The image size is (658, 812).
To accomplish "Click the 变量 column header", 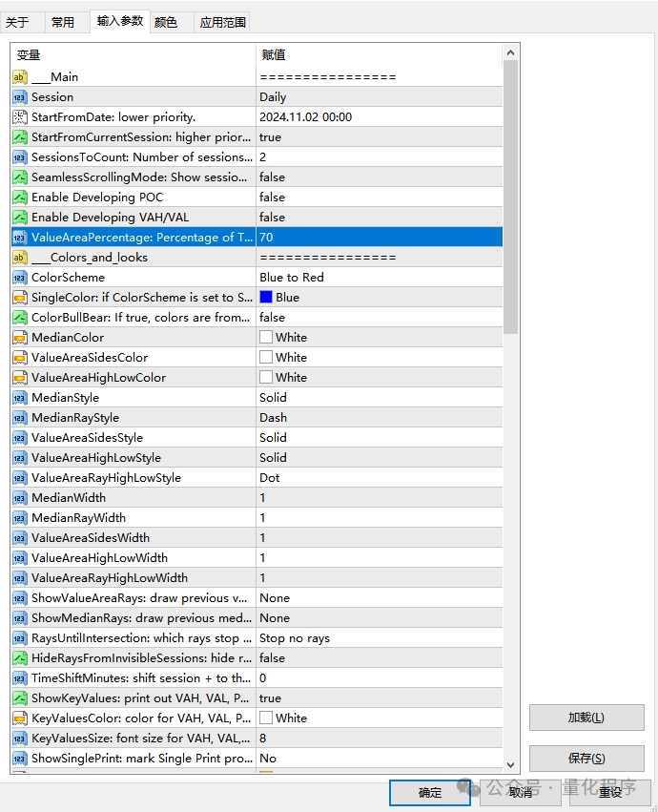I will (x=134, y=55).
